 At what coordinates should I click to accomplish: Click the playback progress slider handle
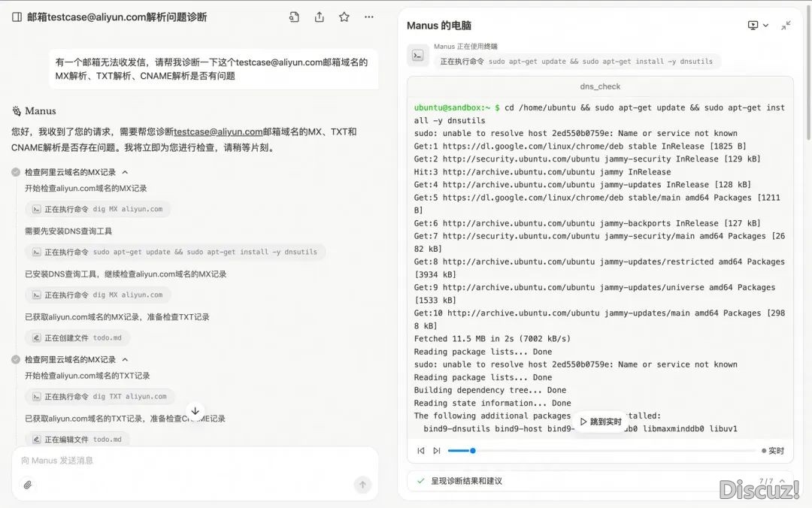coord(473,451)
